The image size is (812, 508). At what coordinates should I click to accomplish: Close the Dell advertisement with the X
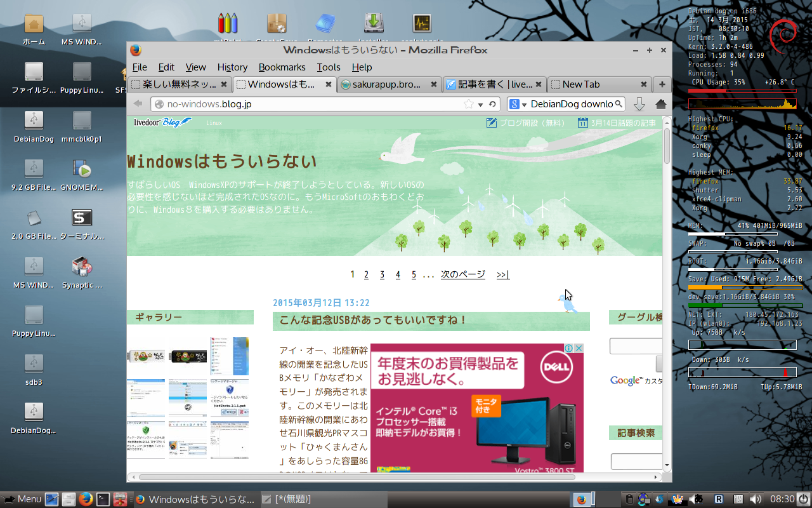coord(579,348)
